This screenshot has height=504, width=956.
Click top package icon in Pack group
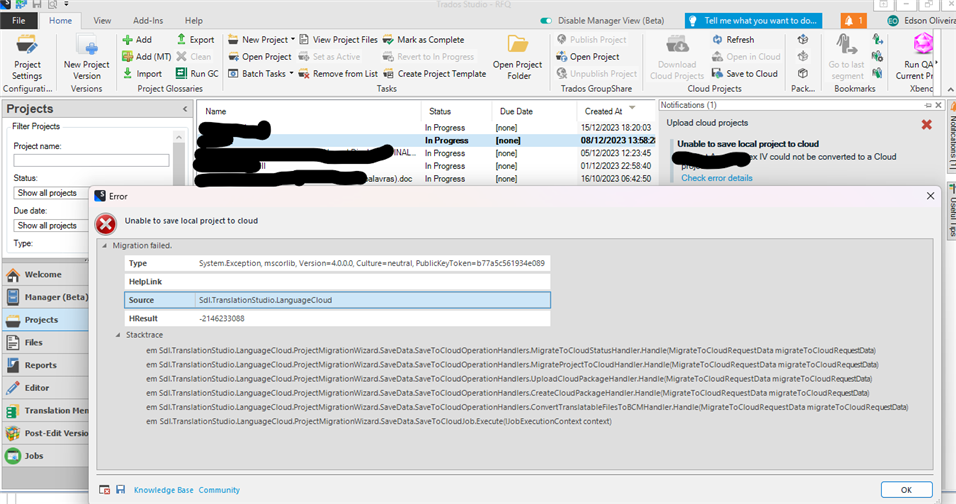point(803,40)
